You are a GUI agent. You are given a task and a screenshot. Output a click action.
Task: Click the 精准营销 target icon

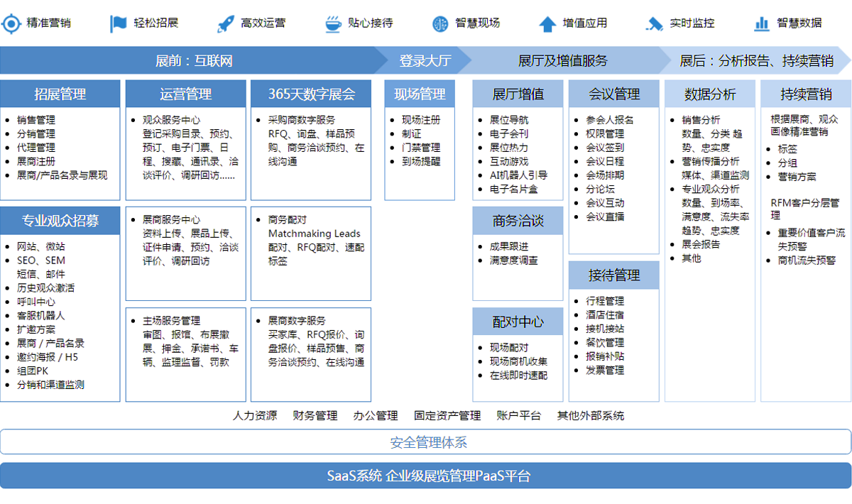(11, 23)
